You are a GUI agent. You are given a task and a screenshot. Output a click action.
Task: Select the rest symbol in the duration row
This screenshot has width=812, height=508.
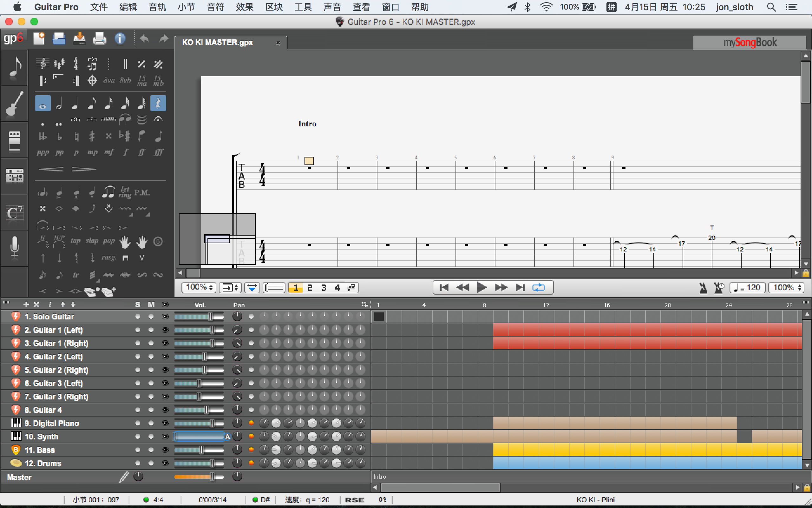(x=158, y=103)
